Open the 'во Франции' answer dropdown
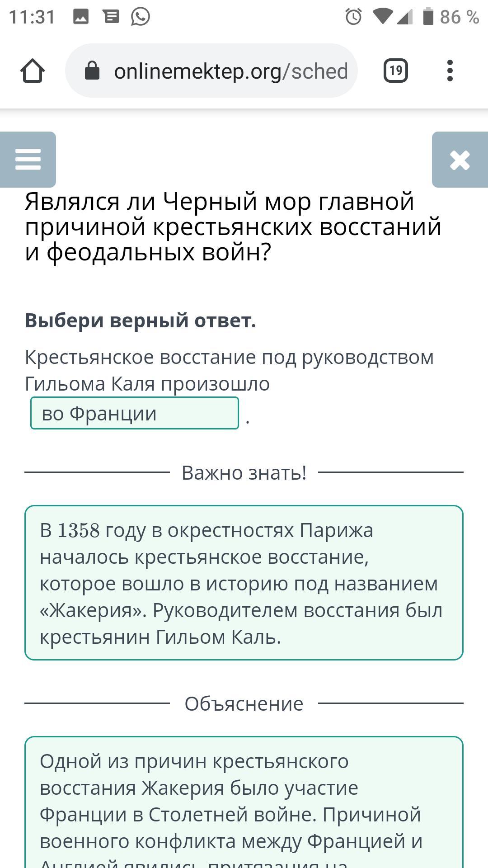 click(x=135, y=413)
